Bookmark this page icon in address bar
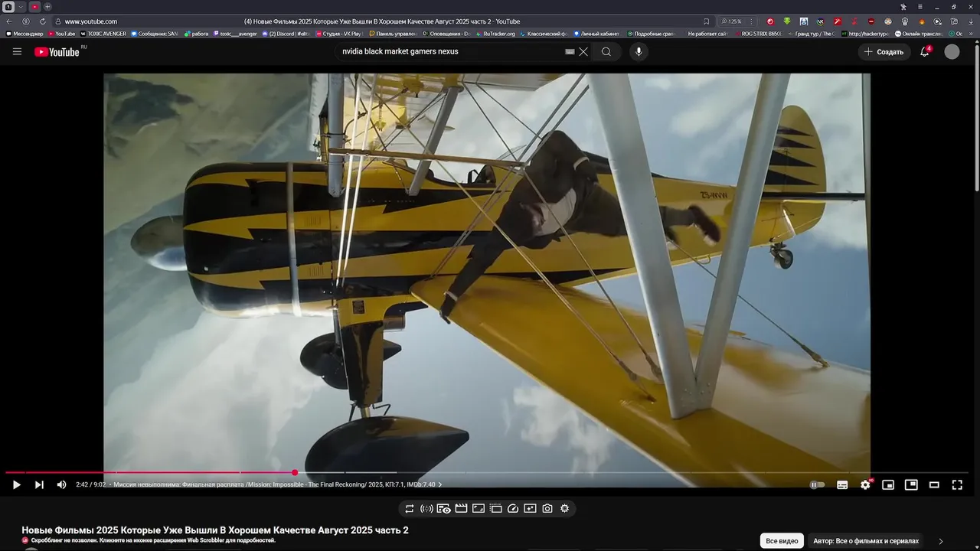 (x=706, y=21)
